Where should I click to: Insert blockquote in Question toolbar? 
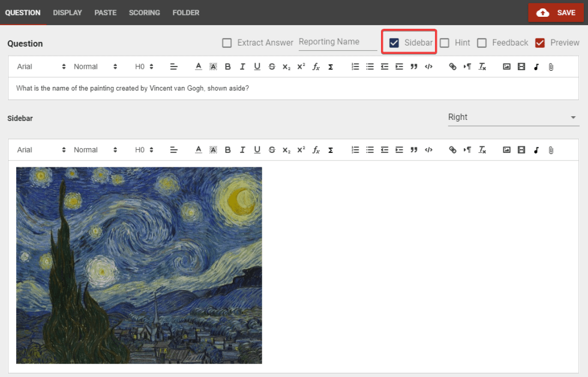414,67
